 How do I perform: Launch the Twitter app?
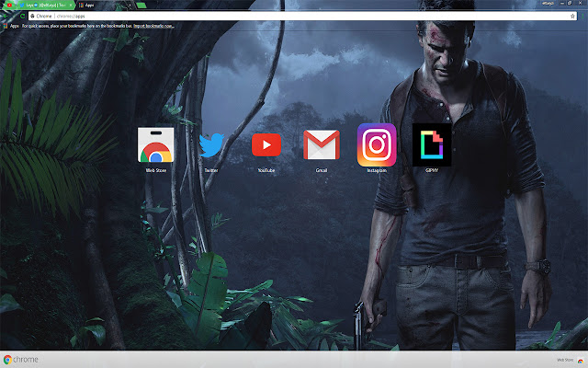click(211, 145)
